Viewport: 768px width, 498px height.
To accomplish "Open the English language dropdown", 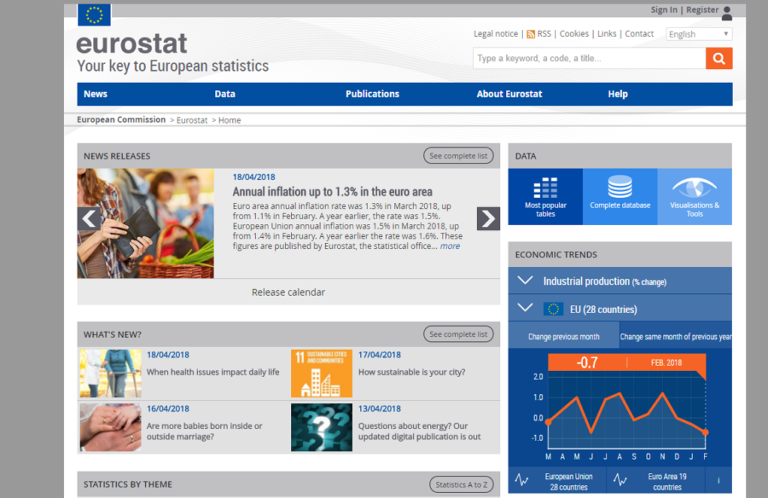I will 699,34.
